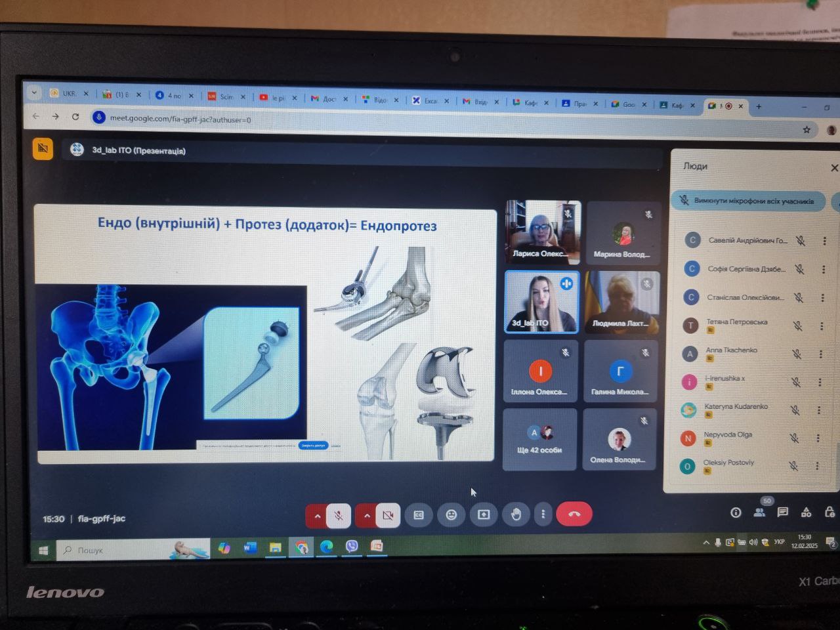
Task: Raise hand in the meeting
Action: 516,514
